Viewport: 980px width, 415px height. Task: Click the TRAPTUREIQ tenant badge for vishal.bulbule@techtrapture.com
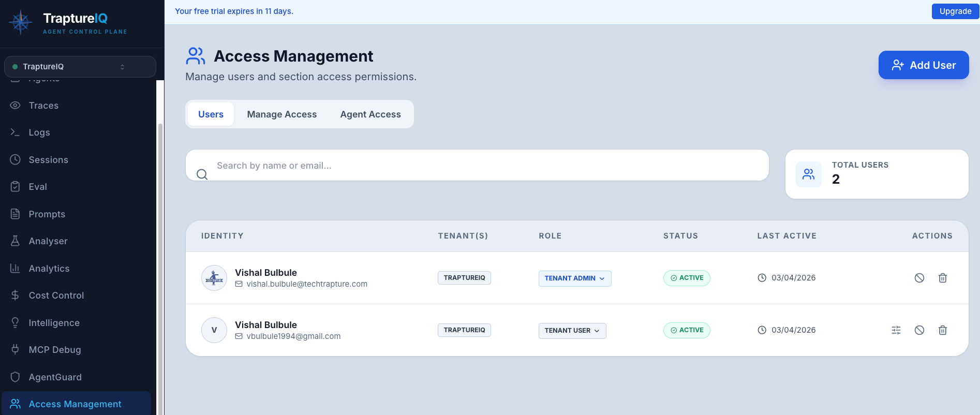tap(464, 278)
